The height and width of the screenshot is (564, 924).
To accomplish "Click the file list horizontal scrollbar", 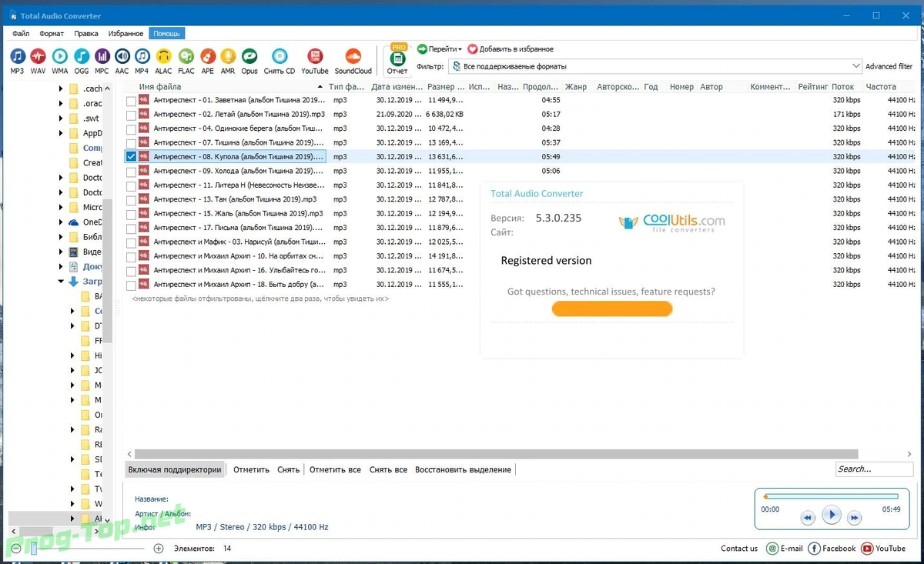I will tap(497, 454).
